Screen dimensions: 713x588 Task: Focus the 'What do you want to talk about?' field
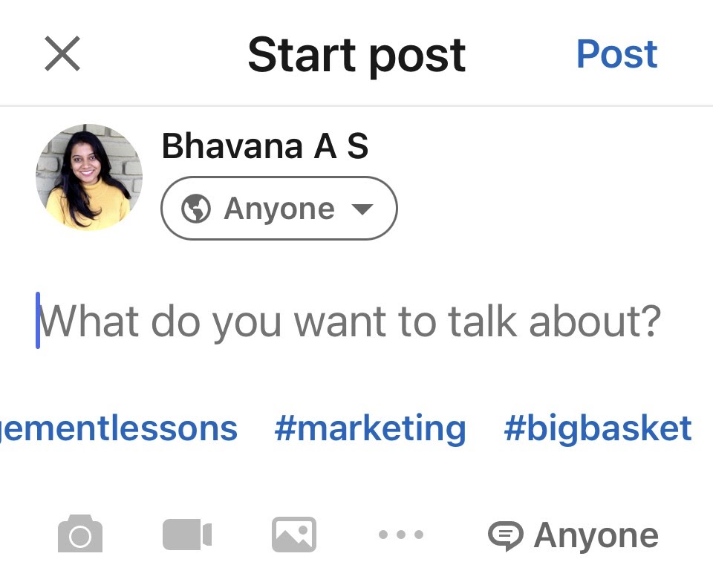[349, 321]
